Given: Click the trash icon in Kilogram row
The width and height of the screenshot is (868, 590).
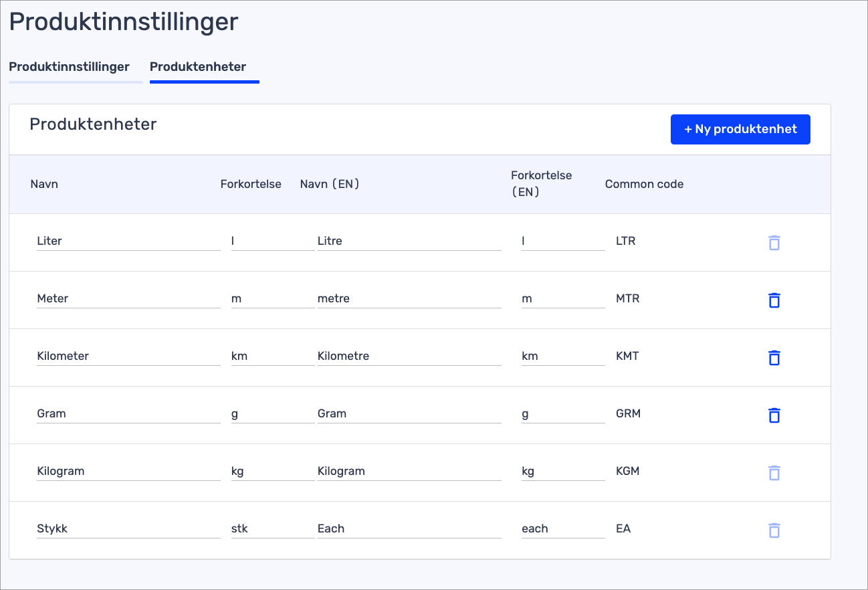Looking at the screenshot, I should [774, 472].
